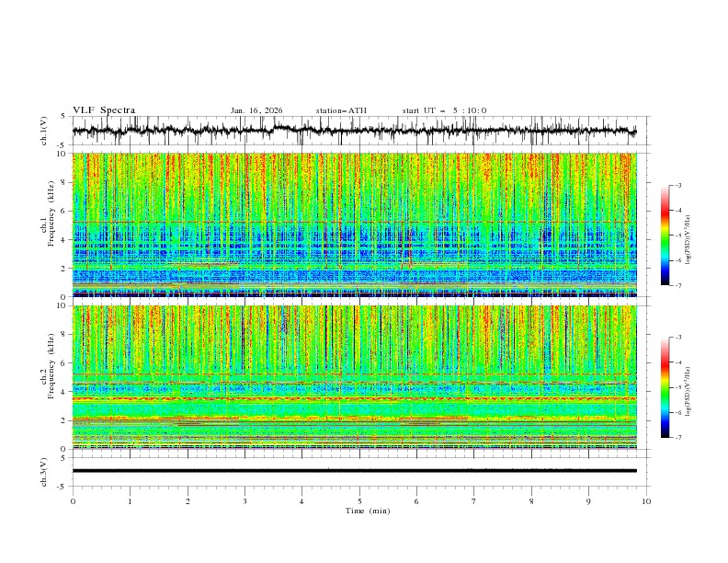Click the ch.1 voltage waveform trace
The image size is (728, 563).
click(x=355, y=131)
